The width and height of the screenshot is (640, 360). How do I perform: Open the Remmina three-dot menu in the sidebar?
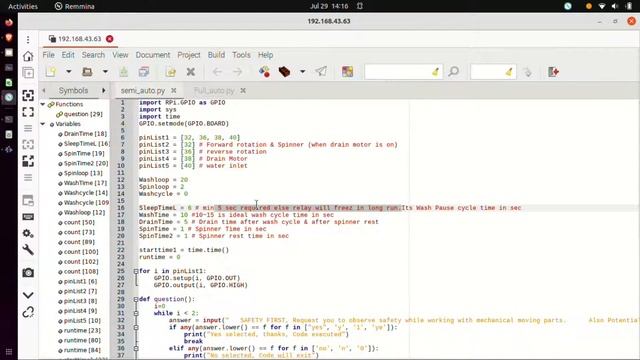point(28,40)
